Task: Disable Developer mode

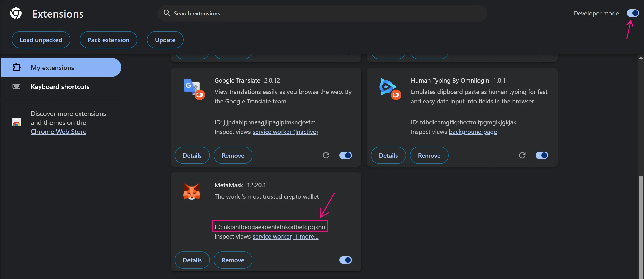Action: pyautogui.click(x=633, y=13)
